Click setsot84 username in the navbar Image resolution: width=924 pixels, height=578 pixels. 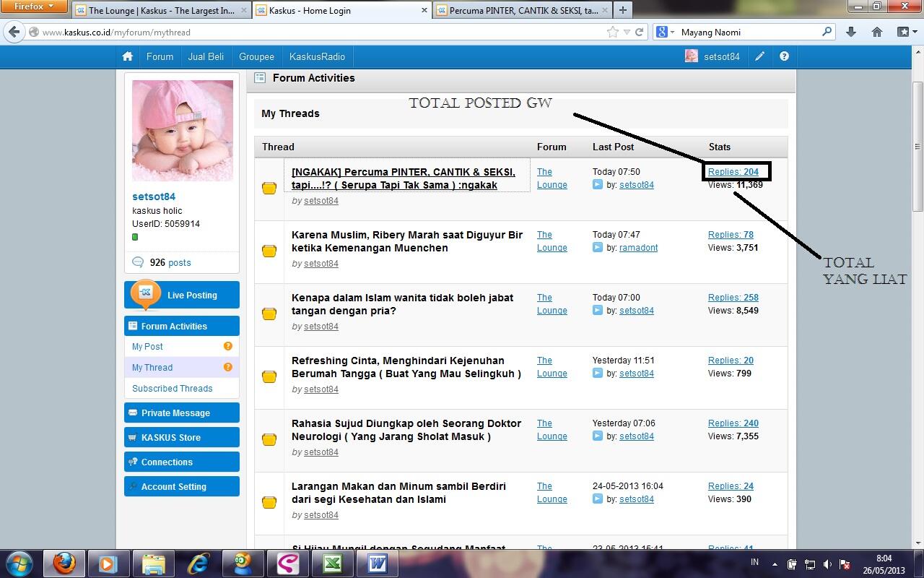point(722,56)
